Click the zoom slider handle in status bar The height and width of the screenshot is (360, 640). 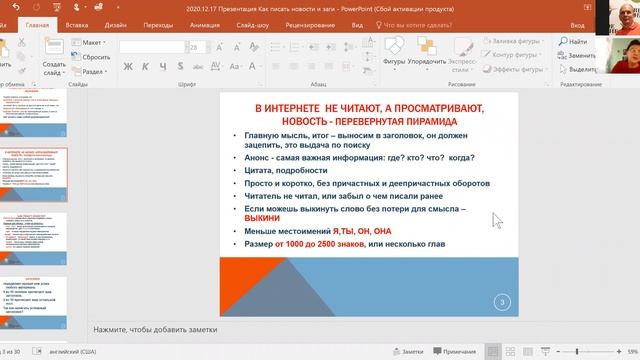coord(577,351)
